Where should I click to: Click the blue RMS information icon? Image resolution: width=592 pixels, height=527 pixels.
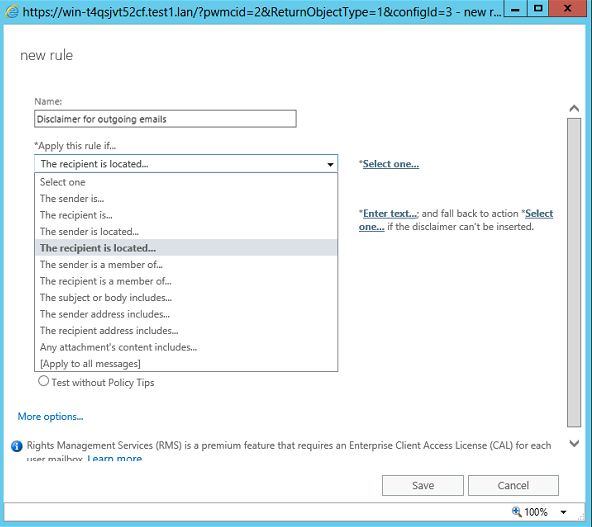[x=17, y=446]
